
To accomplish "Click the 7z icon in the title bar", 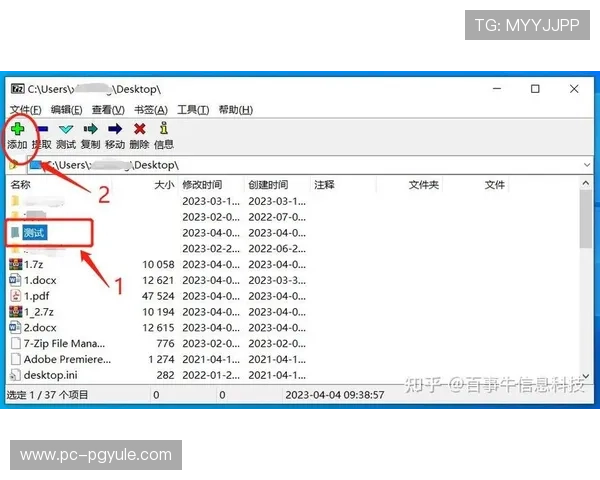I will [18, 89].
